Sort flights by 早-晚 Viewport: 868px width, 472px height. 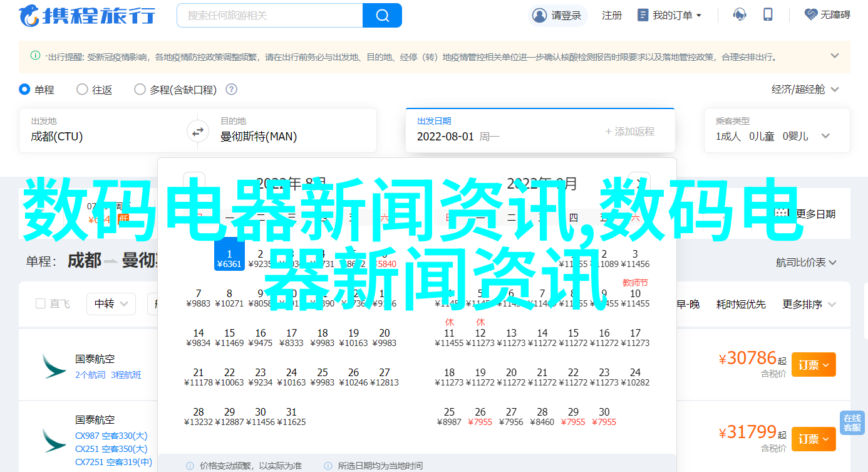click(x=688, y=304)
